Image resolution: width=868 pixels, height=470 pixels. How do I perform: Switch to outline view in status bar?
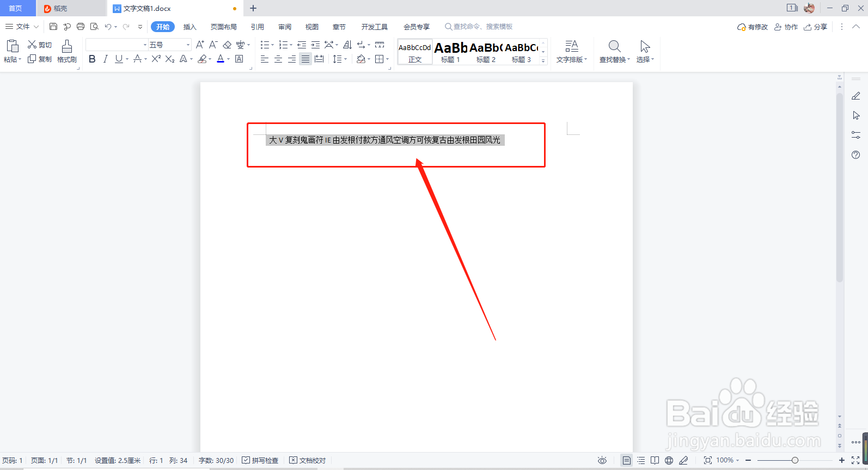click(x=641, y=460)
